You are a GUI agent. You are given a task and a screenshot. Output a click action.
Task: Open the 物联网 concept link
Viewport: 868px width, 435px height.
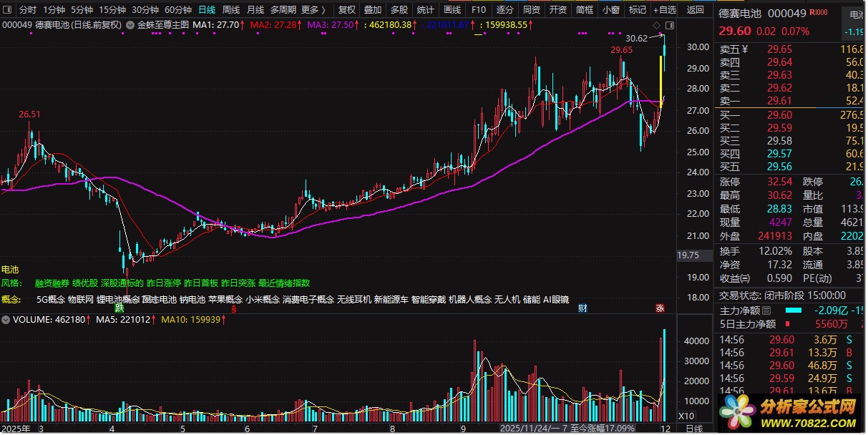click(x=80, y=300)
